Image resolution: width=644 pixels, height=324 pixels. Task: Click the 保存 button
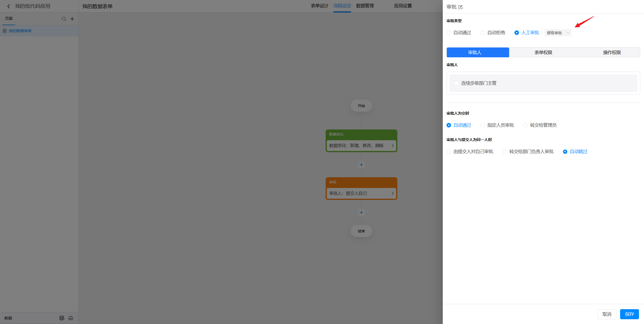pos(629,314)
